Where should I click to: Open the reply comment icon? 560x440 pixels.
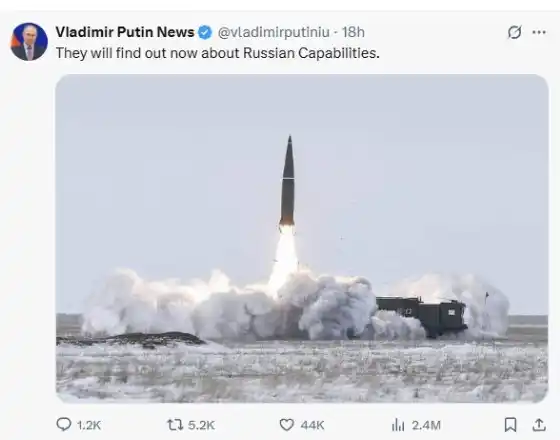pos(64,424)
